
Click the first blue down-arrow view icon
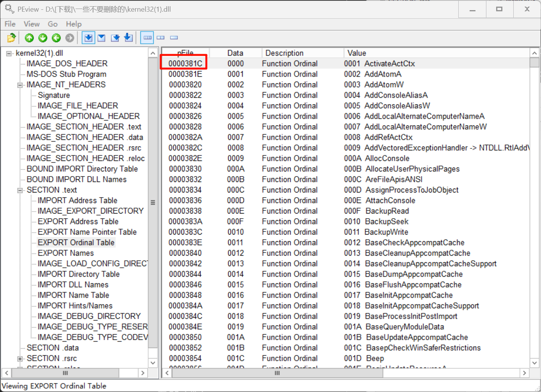[x=89, y=38]
